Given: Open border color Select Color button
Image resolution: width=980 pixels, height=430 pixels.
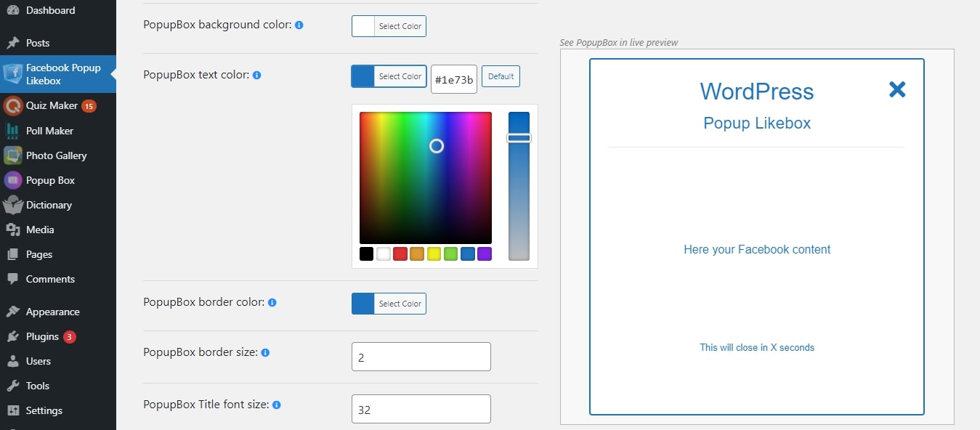Looking at the screenshot, I should click(389, 304).
